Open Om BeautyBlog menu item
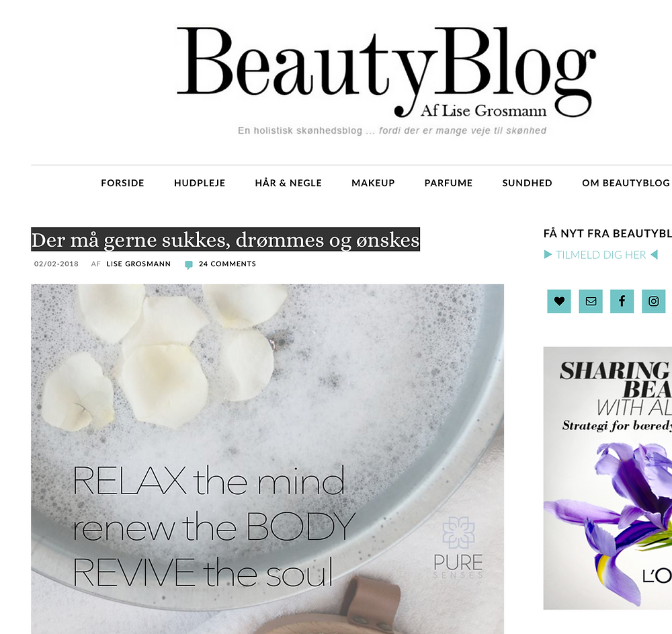This screenshot has width=672, height=634. (626, 183)
